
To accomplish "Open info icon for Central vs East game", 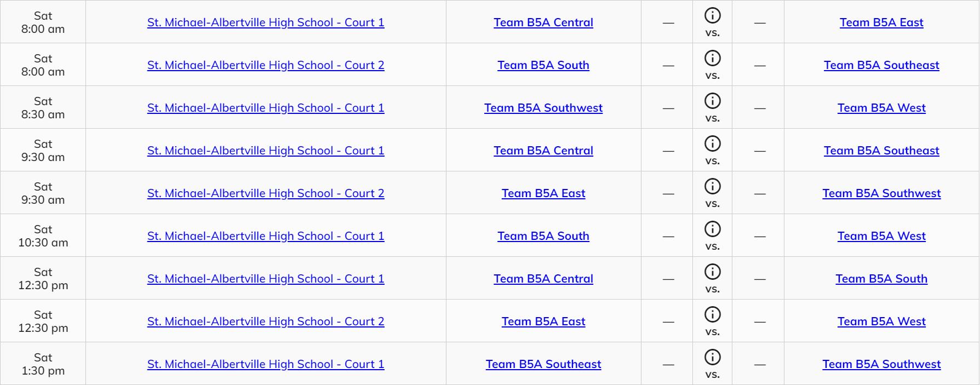I will tap(712, 15).
